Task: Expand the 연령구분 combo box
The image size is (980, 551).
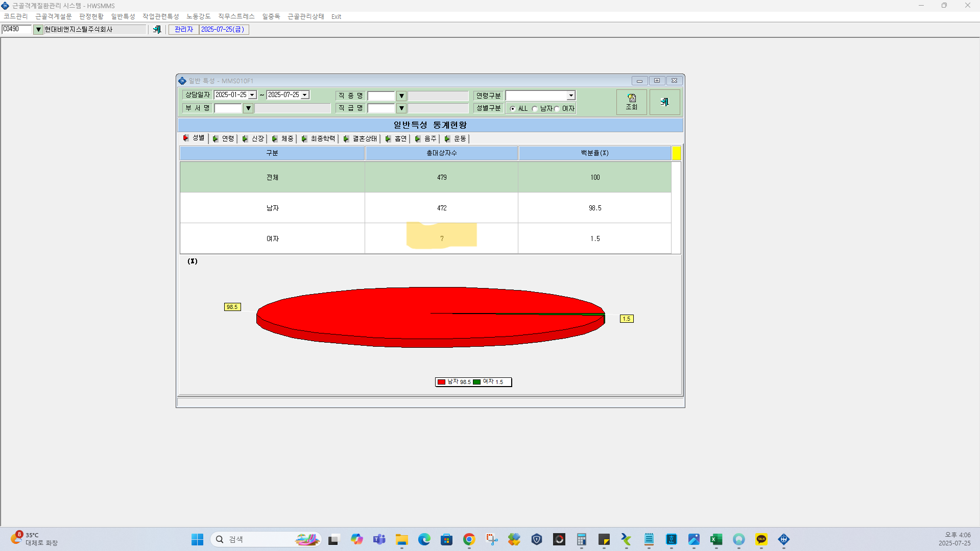Action: point(571,95)
